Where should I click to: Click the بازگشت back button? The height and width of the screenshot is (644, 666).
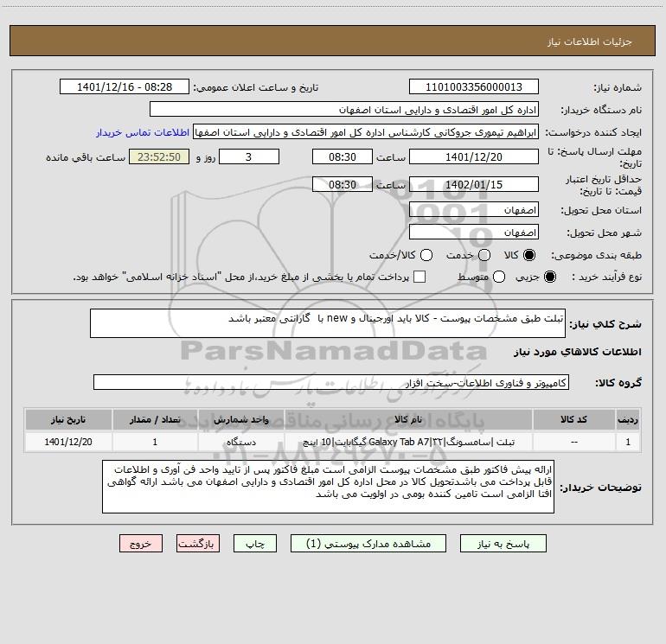tap(198, 544)
